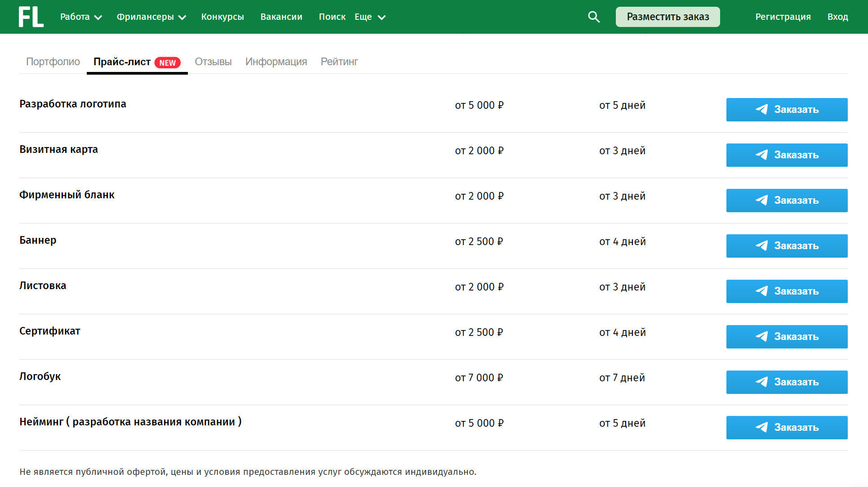The height and width of the screenshot is (487, 868).
Task: Click paper plane icon for Разработка логотипа
Action: 761,109
